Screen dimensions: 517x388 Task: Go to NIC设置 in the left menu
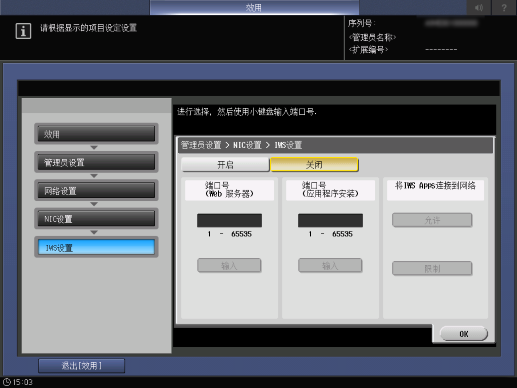(96, 219)
